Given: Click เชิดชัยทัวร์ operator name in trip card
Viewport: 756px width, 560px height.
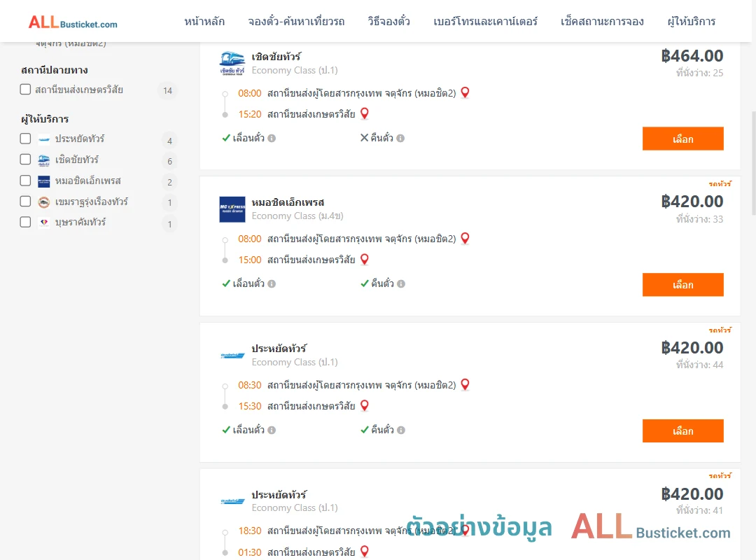Looking at the screenshot, I should click(276, 57).
